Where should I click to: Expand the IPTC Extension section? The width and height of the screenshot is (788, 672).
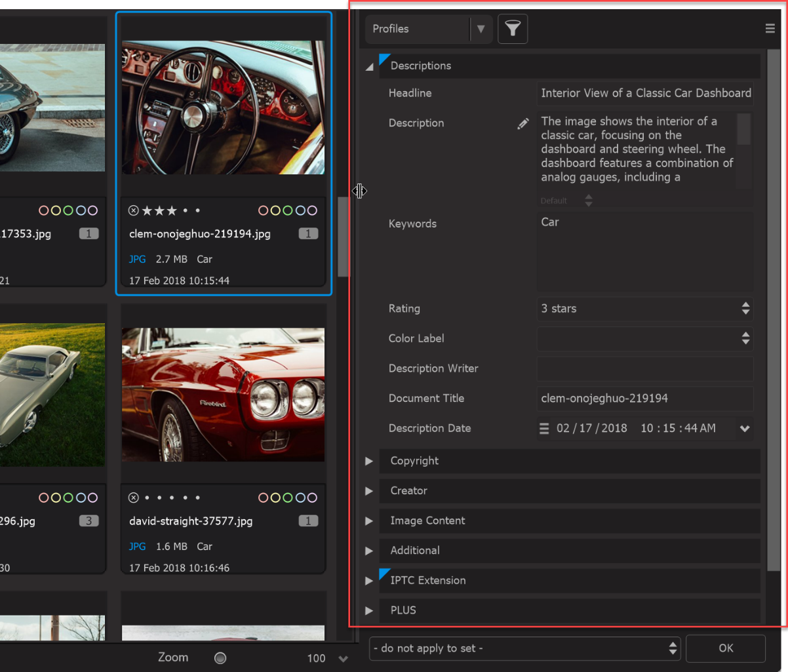(x=369, y=580)
